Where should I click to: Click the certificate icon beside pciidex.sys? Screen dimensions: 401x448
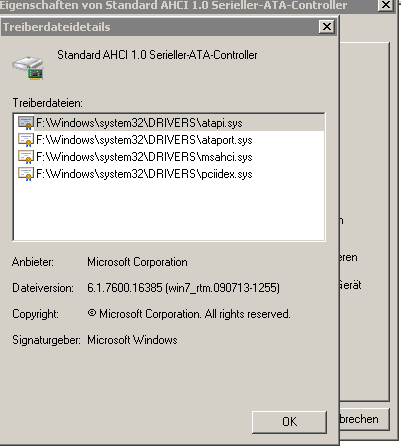click(x=26, y=174)
